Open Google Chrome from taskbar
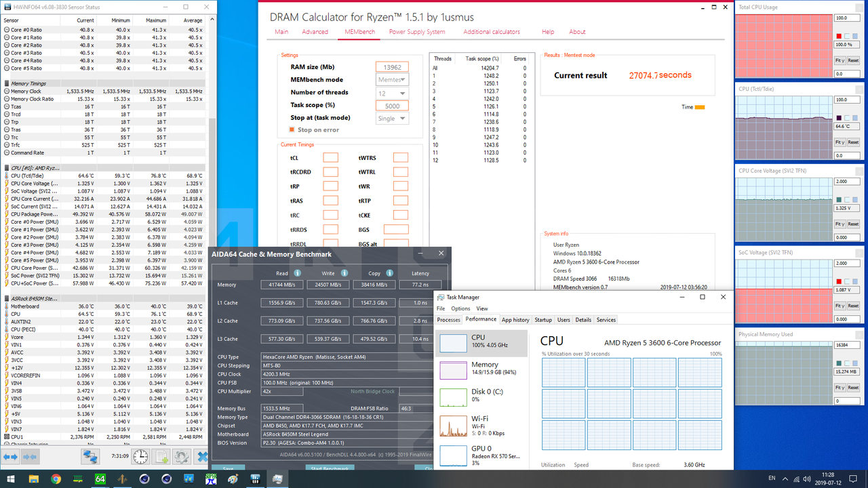This screenshot has height=488, width=868. point(56,479)
